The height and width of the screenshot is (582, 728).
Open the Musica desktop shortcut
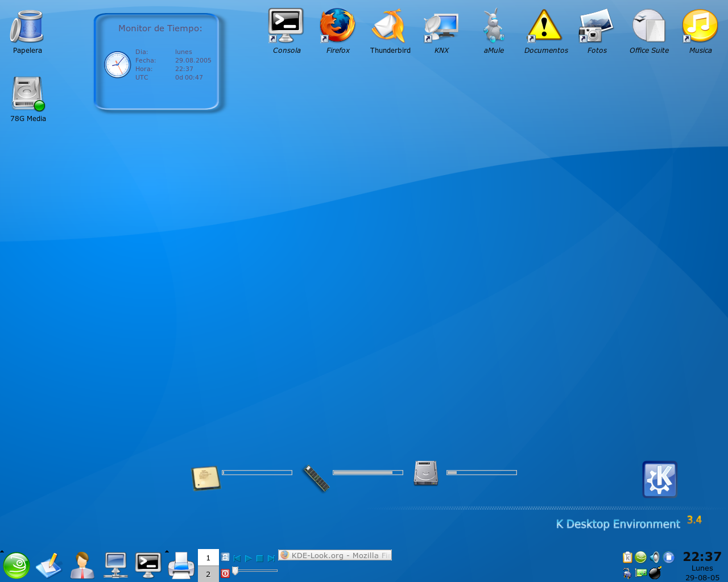(700, 26)
